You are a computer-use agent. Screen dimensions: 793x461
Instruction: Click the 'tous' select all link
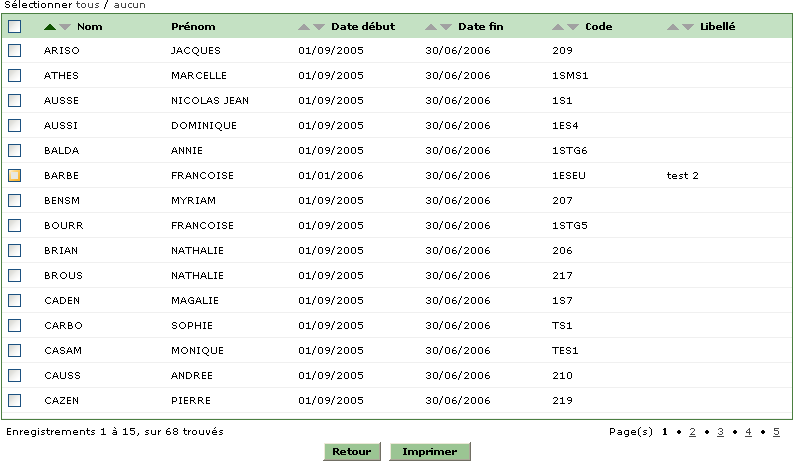point(87,5)
